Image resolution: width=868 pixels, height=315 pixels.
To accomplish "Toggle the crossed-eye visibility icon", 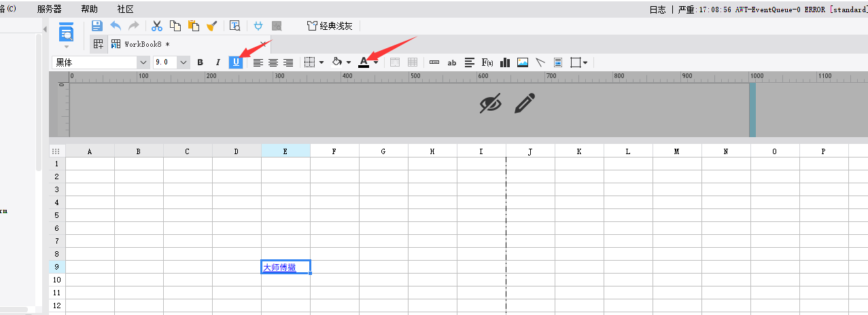I will (x=490, y=103).
